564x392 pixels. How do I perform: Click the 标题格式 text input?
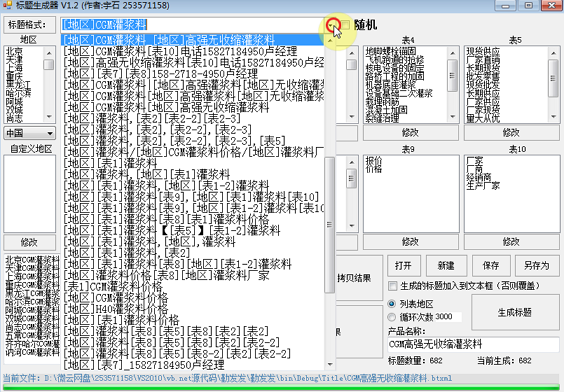(193, 25)
